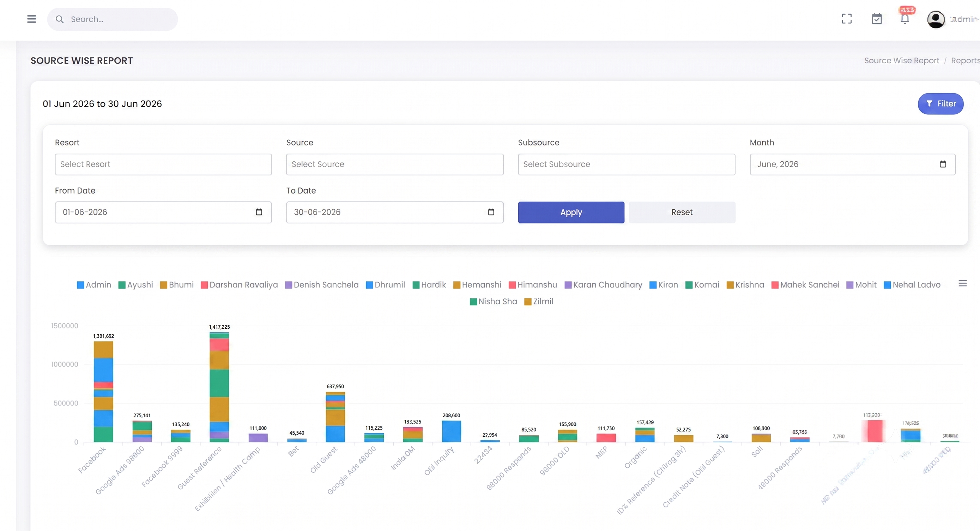
Task: Open admin profile avatar
Action: pyautogui.click(x=936, y=19)
